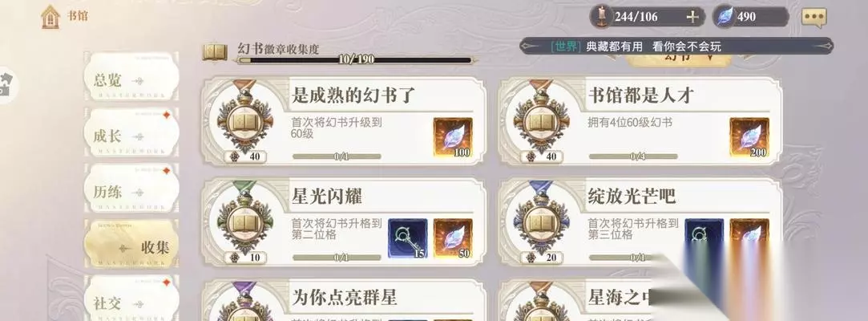868x321 pixels.
Task: Click the 200 crystal reward in 书馆都是人才
Action: [x=749, y=137]
